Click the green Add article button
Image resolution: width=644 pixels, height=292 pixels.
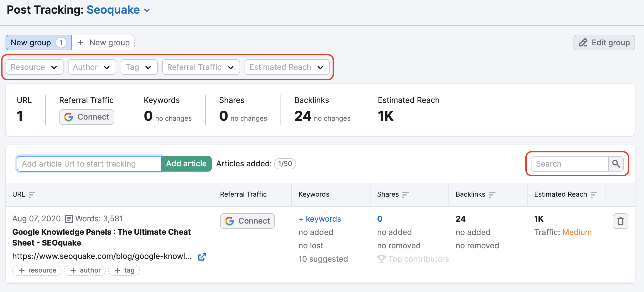pyautogui.click(x=186, y=164)
